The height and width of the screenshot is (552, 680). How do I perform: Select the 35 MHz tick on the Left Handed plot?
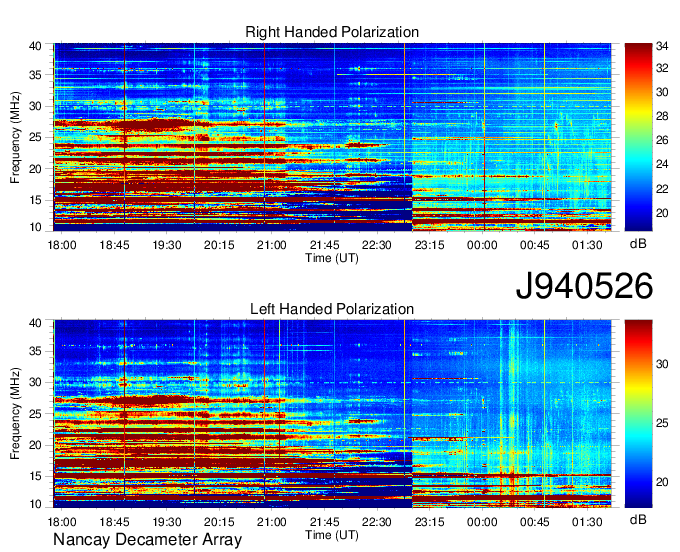[36, 351]
